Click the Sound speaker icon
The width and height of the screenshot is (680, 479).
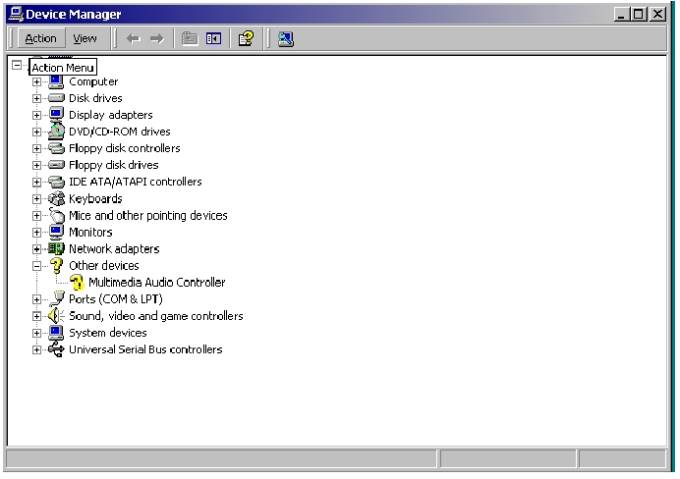pyautogui.click(x=56, y=316)
